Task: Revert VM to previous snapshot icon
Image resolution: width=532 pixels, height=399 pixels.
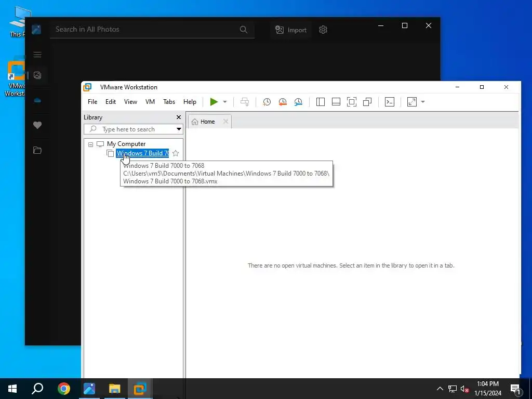Action: pos(282,102)
